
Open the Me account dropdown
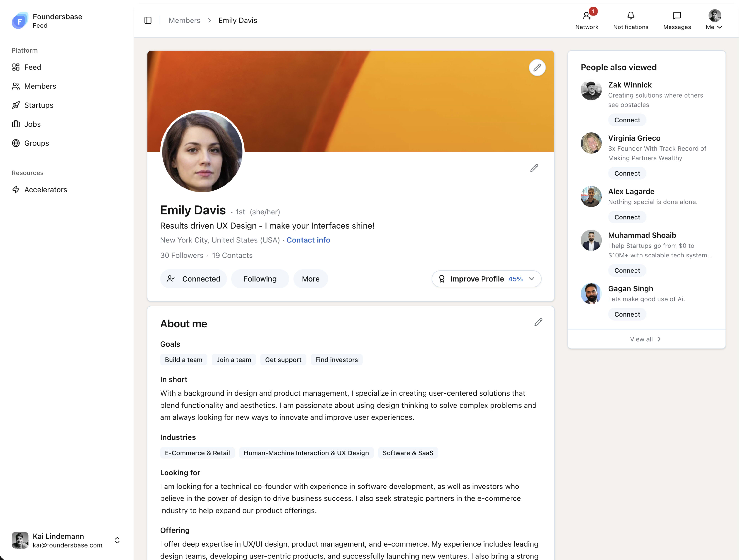(x=714, y=20)
